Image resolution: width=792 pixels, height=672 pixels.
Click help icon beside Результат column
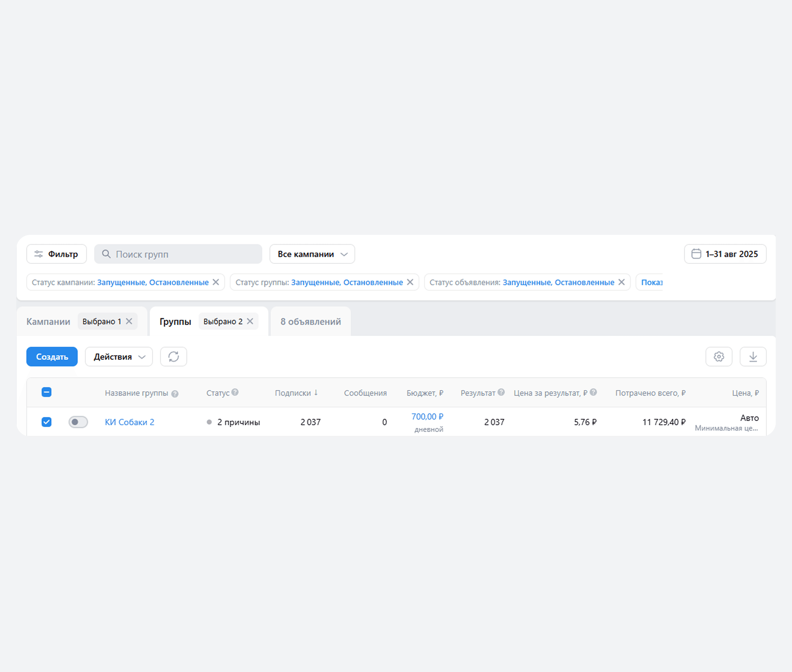tap(501, 392)
